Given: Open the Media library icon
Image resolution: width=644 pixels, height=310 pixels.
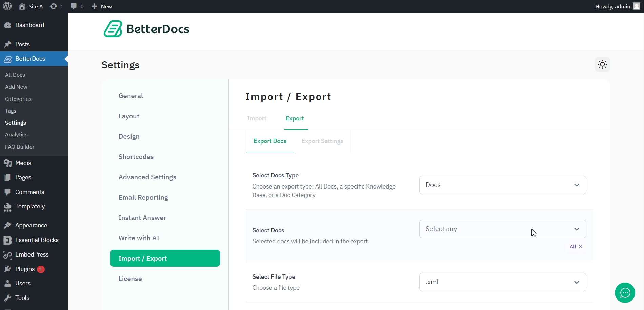Looking at the screenshot, I should pyautogui.click(x=8, y=163).
